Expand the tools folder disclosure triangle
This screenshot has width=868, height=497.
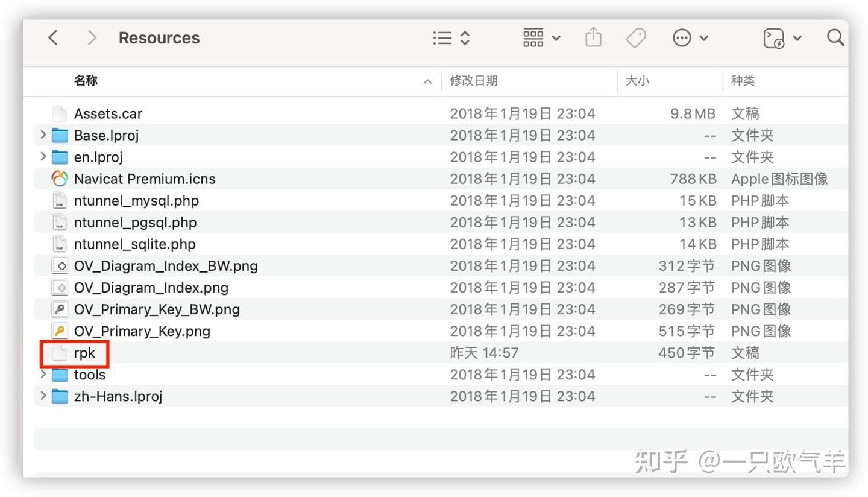click(42, 374)
